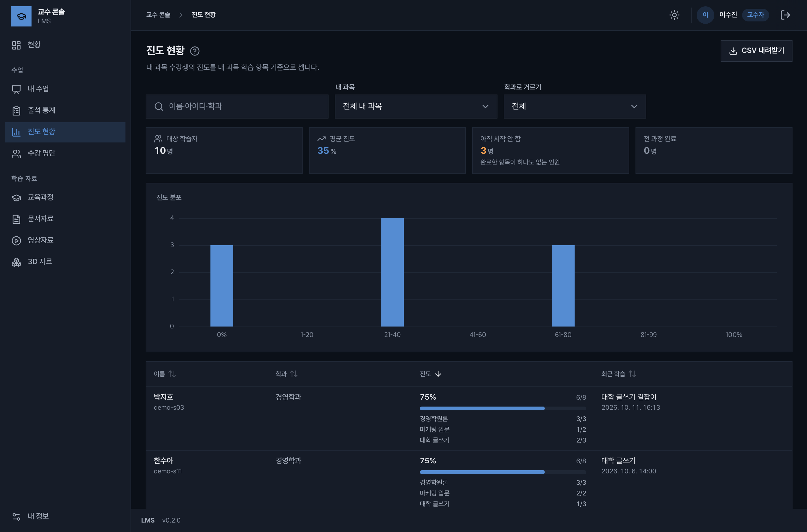Click the 이 user avatar circle
The image size is (807, 532).
click(705, 15)
